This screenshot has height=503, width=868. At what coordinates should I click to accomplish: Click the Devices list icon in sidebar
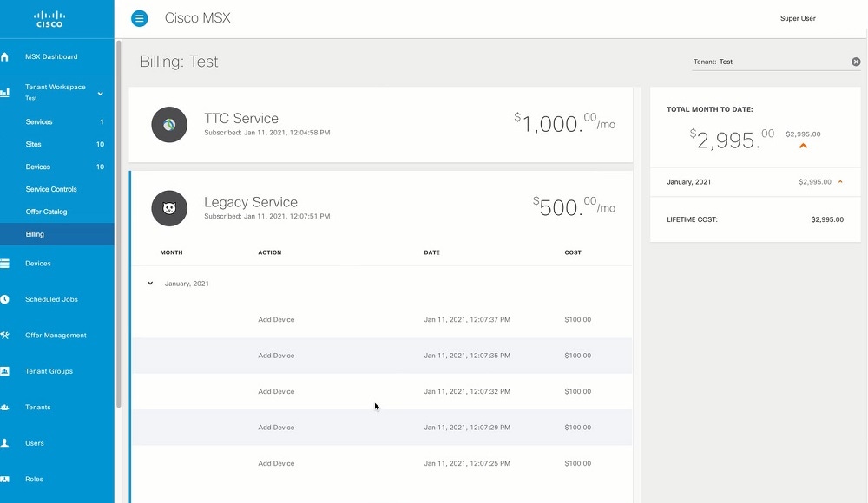4,264
